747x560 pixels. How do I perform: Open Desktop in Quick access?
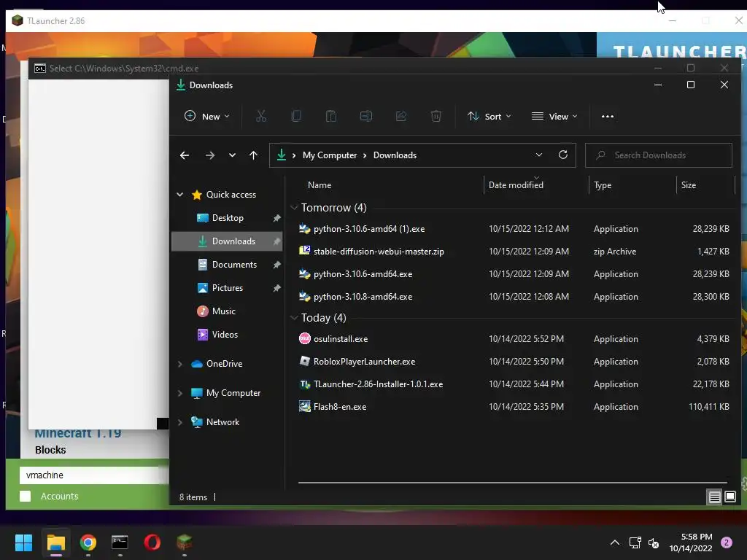click(228, 218)
